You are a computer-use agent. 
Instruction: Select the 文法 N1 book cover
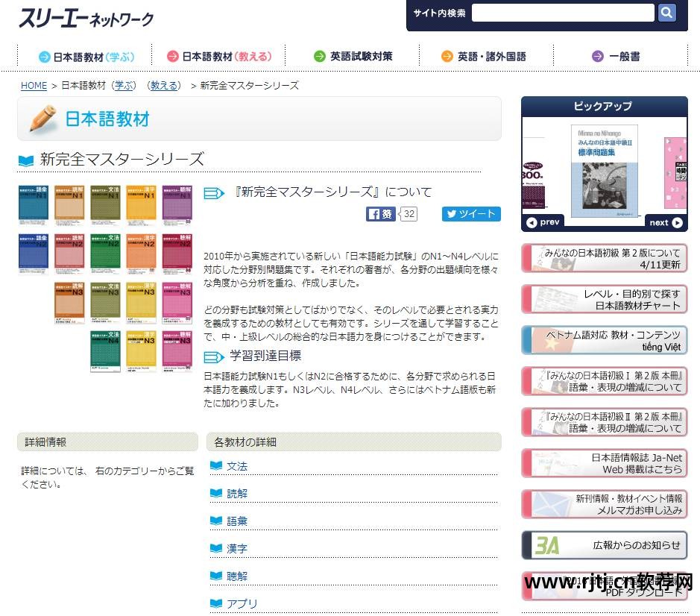click(x=105, y=206)
